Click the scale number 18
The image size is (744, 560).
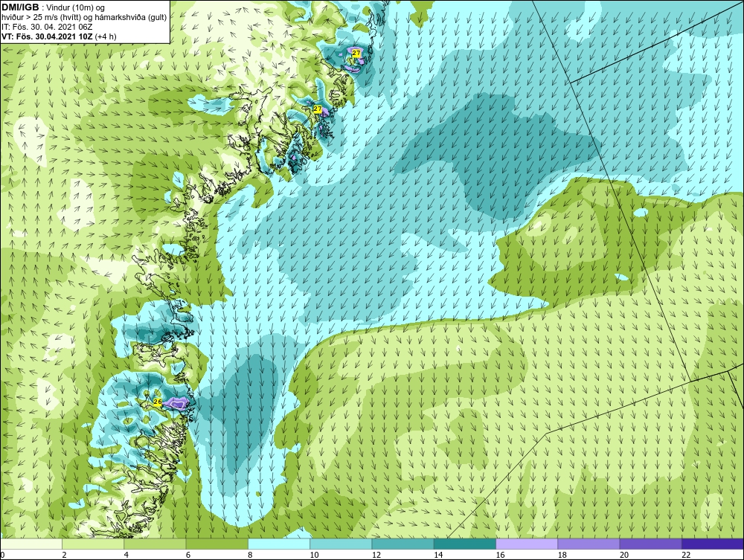562,556
